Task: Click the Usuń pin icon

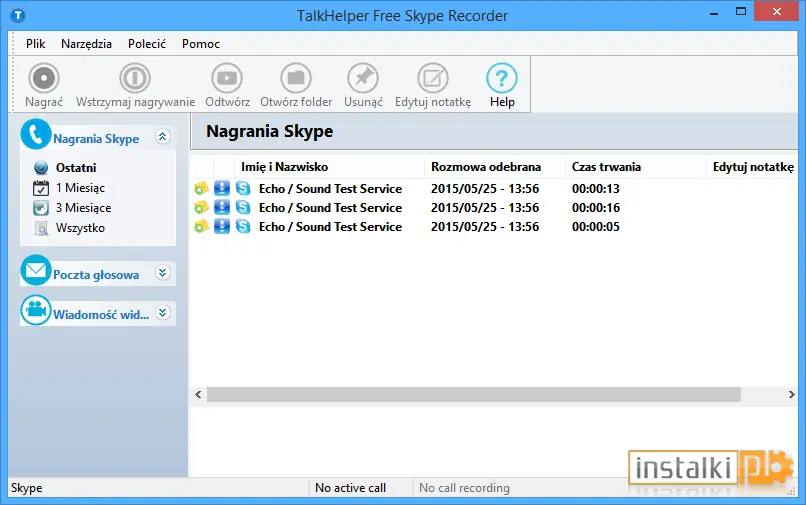Action: pos(363,78)
